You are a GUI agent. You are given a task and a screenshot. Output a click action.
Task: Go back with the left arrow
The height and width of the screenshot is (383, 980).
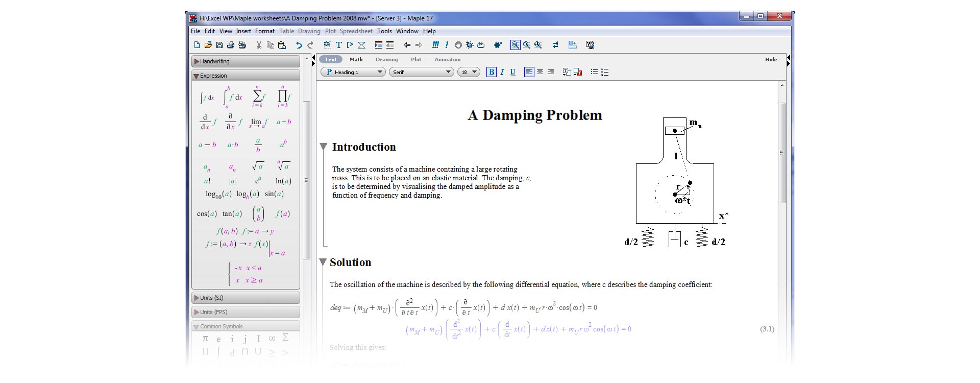point(407,45)
